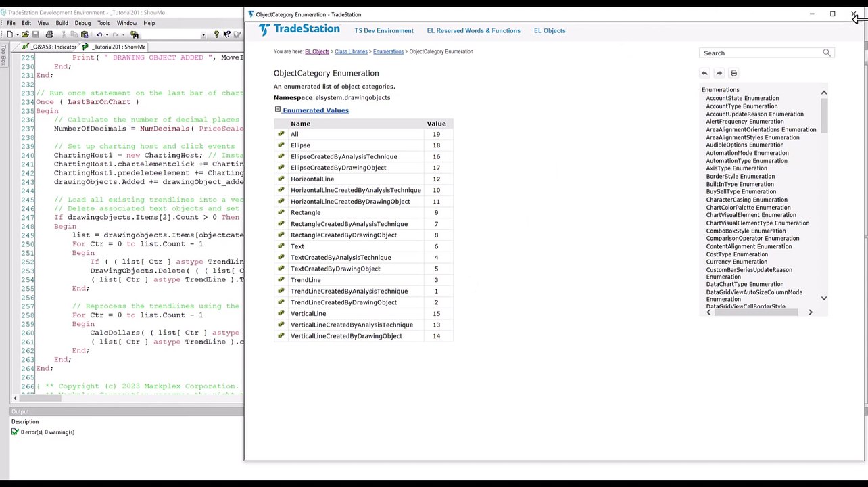
Task: Cut selection with the scissors icon
Action: 65,34
